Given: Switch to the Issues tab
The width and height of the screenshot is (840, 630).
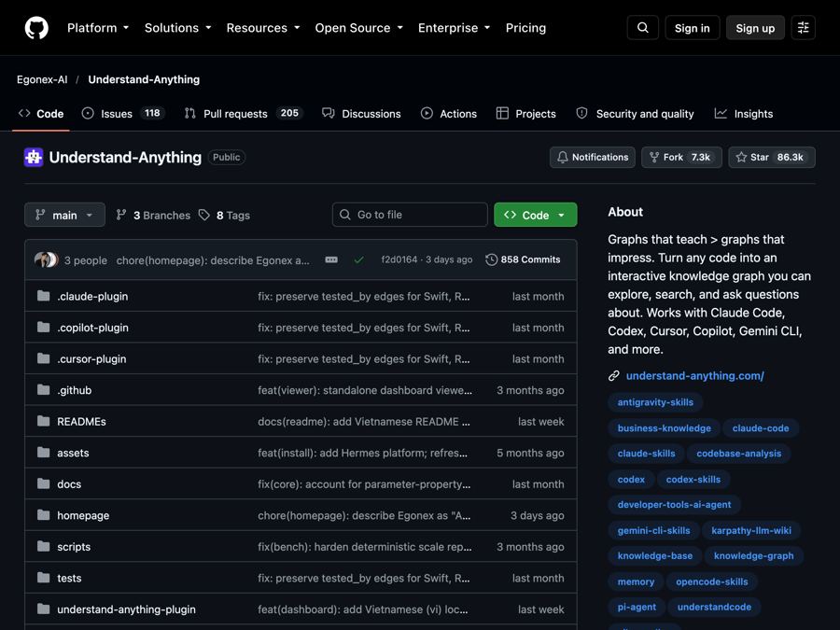Looking at the screenshot, I should [122, 114].
